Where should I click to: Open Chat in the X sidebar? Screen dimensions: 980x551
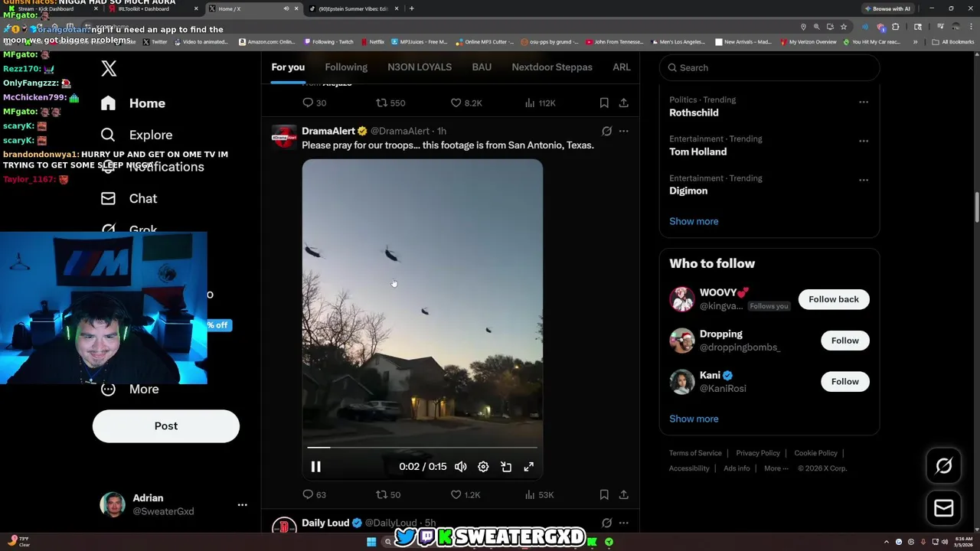coord(129,198)
